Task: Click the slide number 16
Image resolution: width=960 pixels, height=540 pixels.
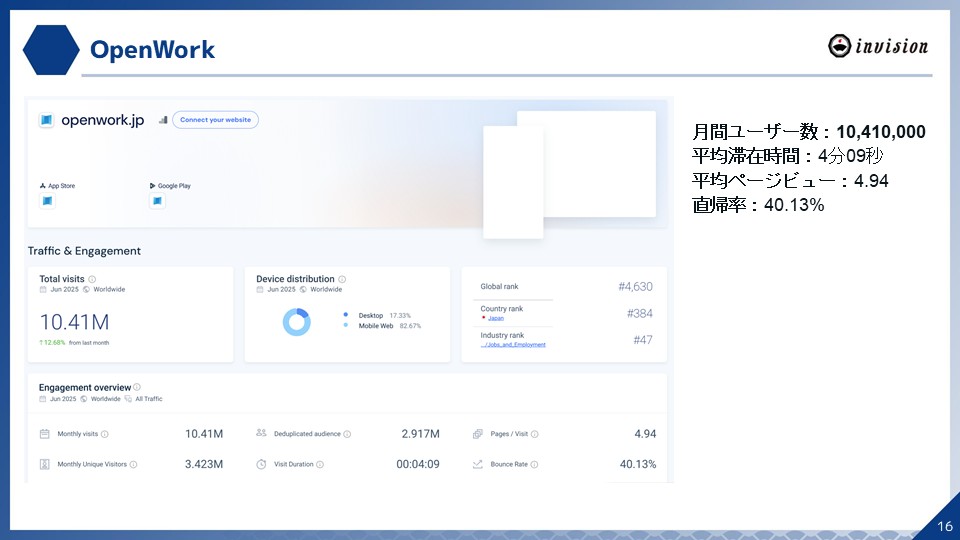Action: (x=945, y=527)
